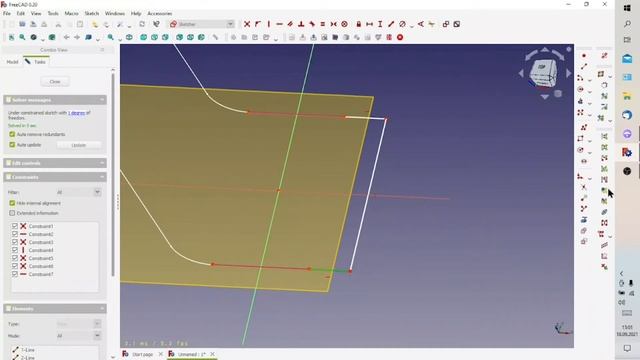
Task: Uncheck the Constraint1 checkbox
Action: tap(15, 226)
